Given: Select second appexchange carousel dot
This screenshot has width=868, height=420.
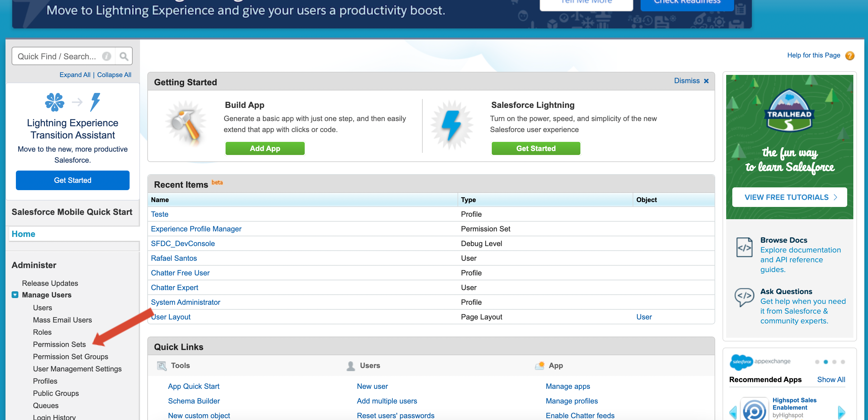Looking at the screenshot, I should (826, 362).
